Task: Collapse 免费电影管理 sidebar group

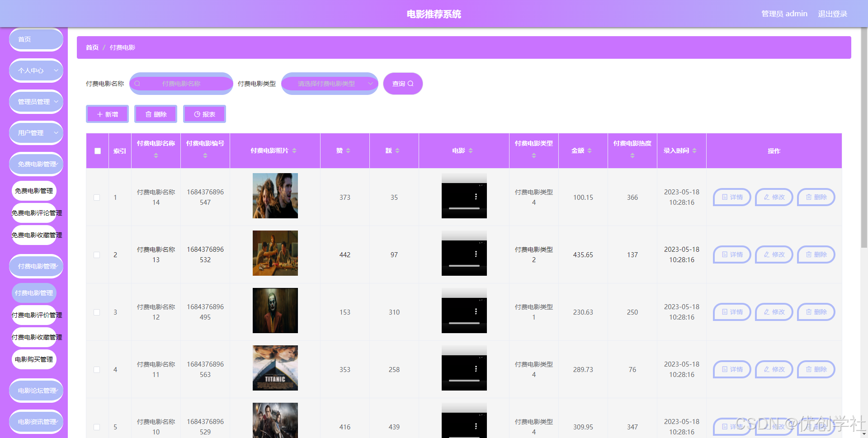Action: pyautogui.click(x=36, y=164)
